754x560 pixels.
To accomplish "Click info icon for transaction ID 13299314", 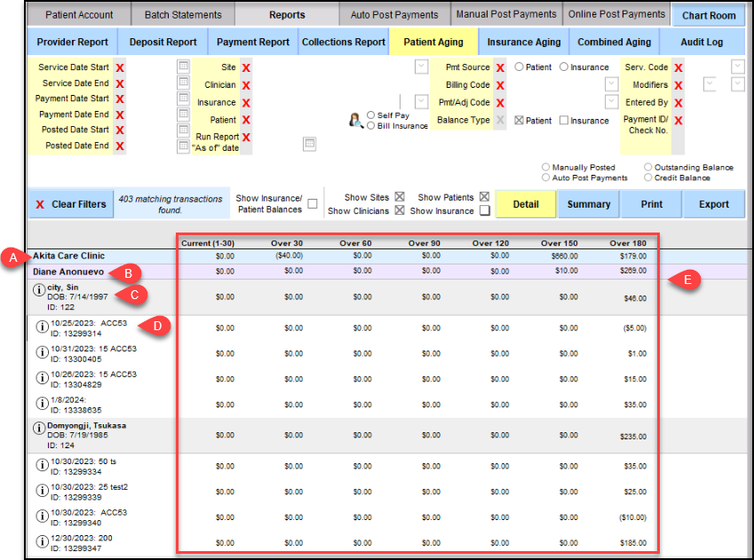I will click(x=42, y=327).
